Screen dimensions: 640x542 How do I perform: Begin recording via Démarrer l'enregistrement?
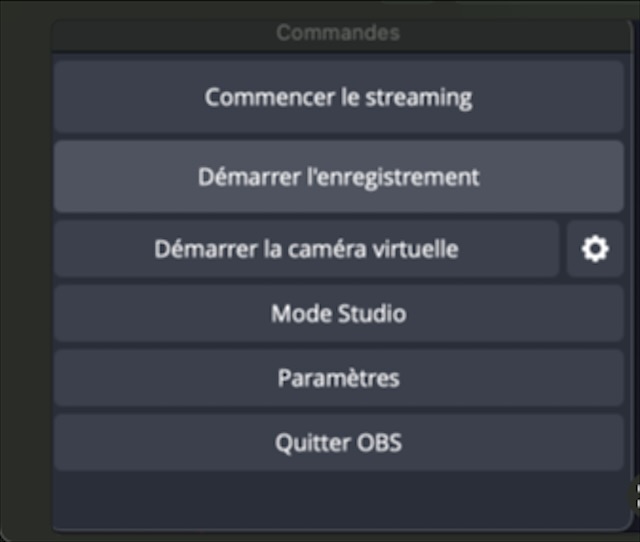click(x=338, y=177)
